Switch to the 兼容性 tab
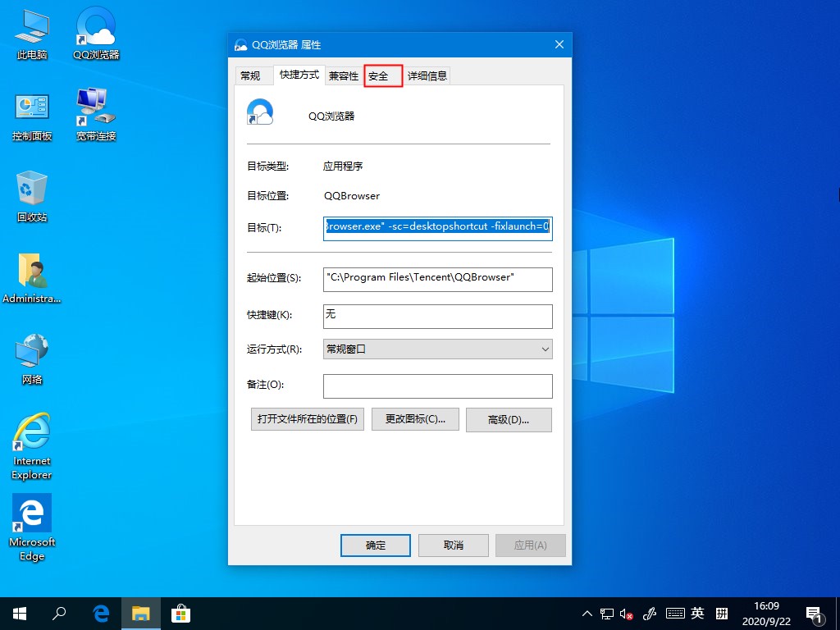 click(x=343, y=75)
